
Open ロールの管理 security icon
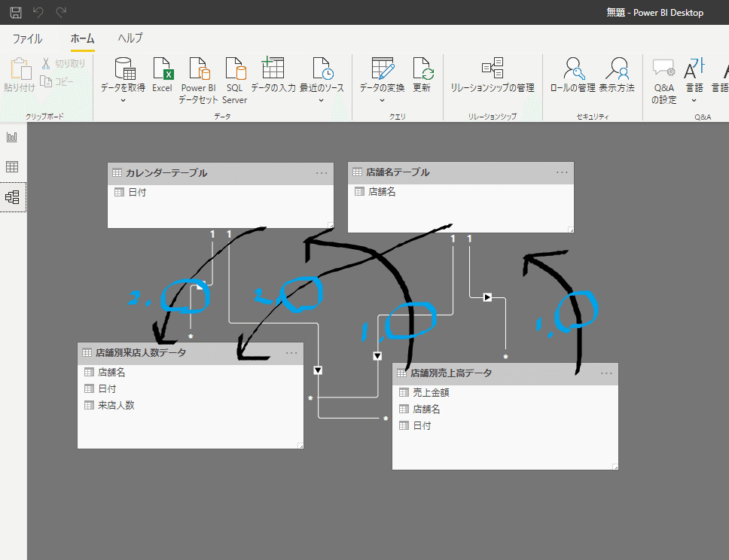(573, 68)
